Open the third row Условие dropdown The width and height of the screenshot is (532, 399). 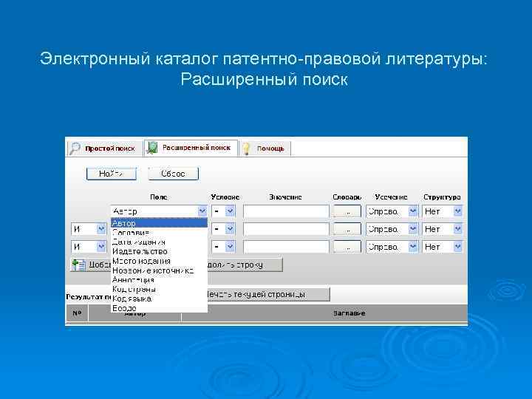[x=223, y=247]
